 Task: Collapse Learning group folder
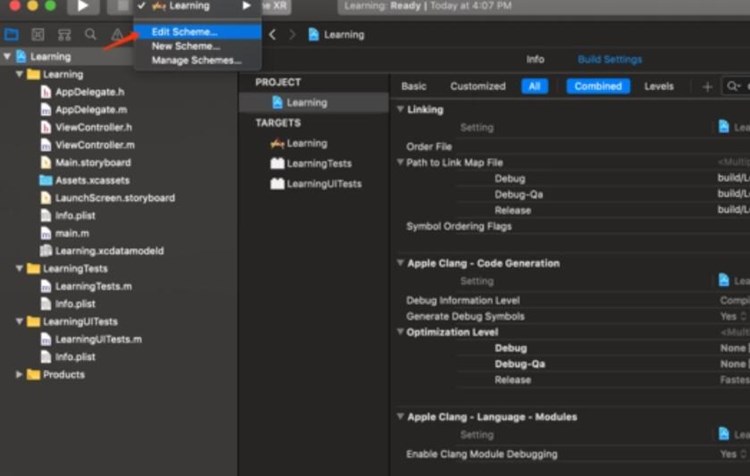tap(19, 74)
